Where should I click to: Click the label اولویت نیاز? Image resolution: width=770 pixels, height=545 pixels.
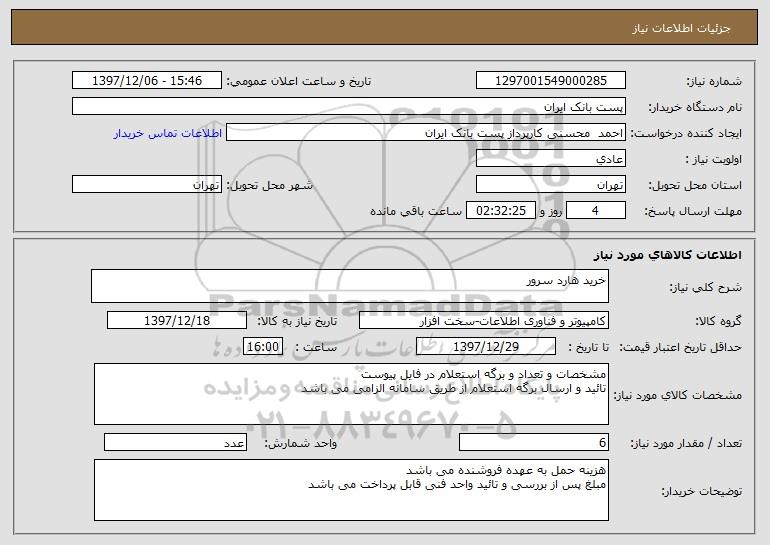714,159
